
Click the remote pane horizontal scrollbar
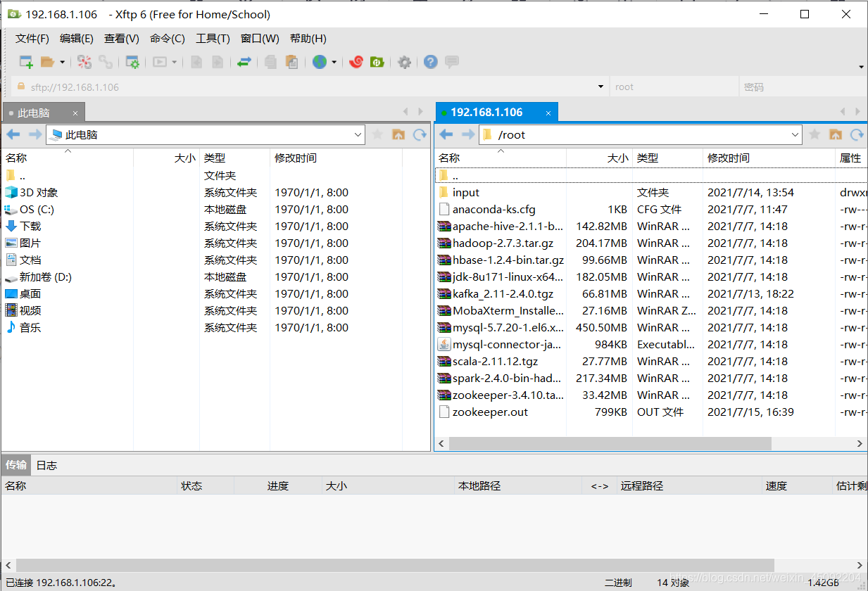click(610, 444)
